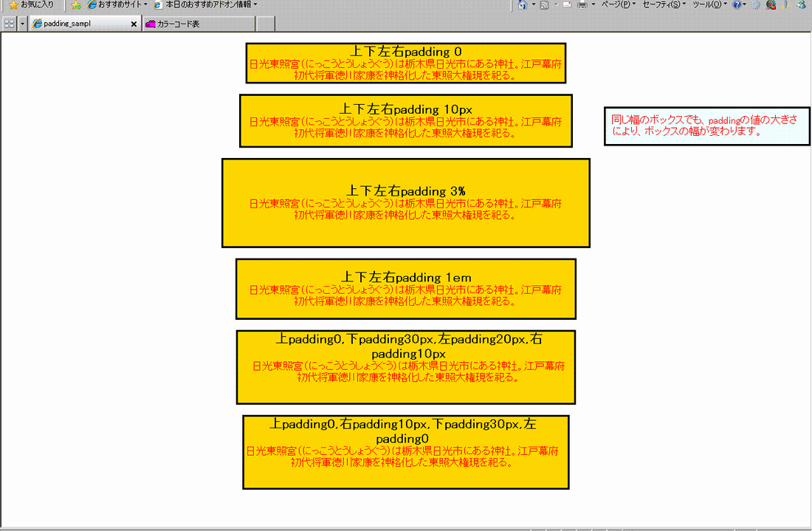Click the Home icon
The width and height of the screenshot is (812, 531).
(x=523, y=4)
